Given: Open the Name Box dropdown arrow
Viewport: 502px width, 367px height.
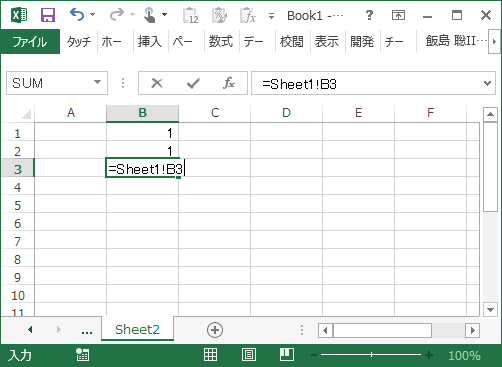Looking at the screenshot, I should 97,82.
